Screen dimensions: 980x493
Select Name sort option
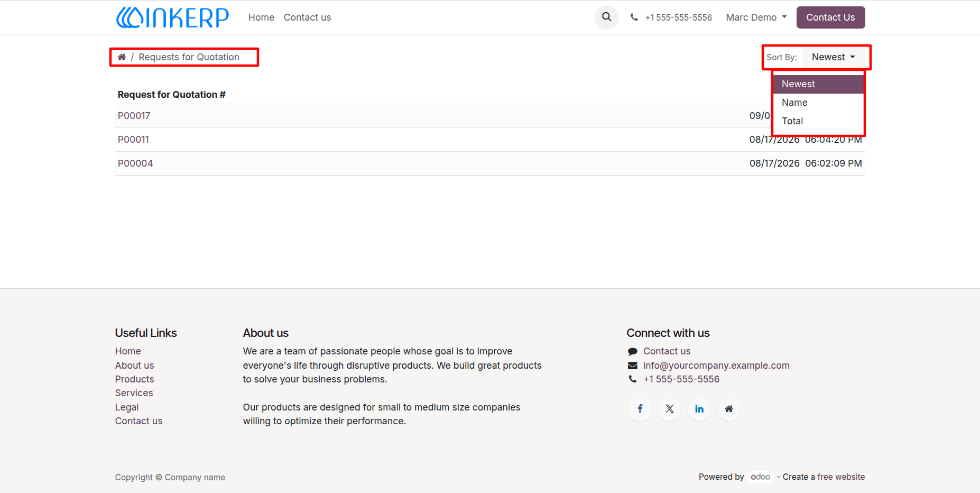click(x=818, y=103)
